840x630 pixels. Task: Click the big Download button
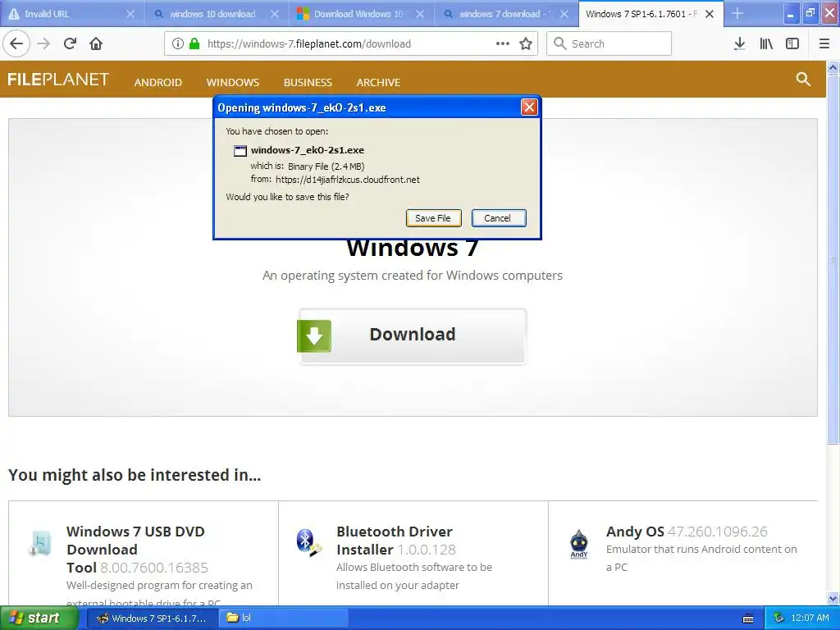click(x=412, y=336)
